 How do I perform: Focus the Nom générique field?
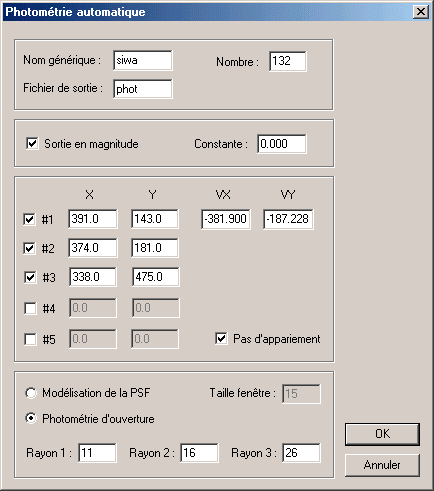pos(143,60)
